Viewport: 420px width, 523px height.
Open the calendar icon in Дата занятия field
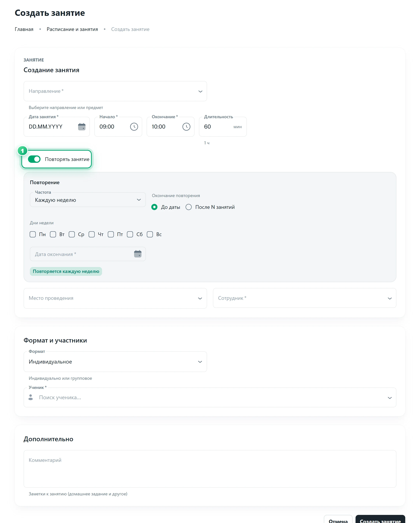coord(82,127)
